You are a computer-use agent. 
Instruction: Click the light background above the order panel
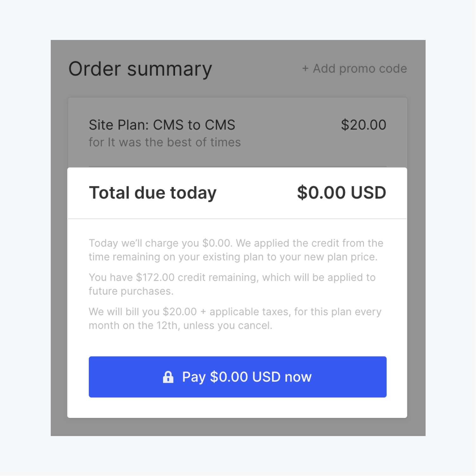(x=238, y=20)
